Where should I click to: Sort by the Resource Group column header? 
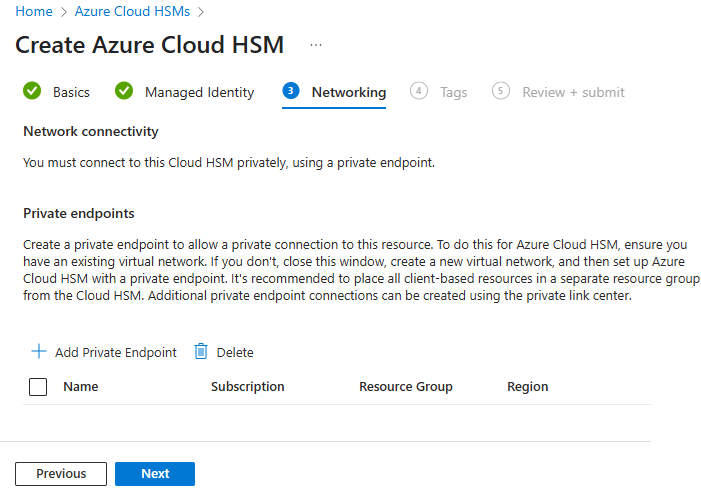[x=406, y=387]
